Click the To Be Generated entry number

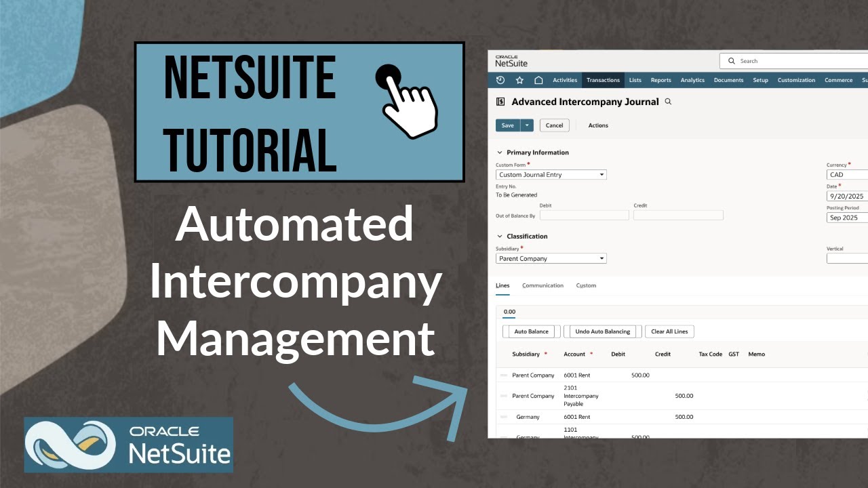[x=517, y=195]
